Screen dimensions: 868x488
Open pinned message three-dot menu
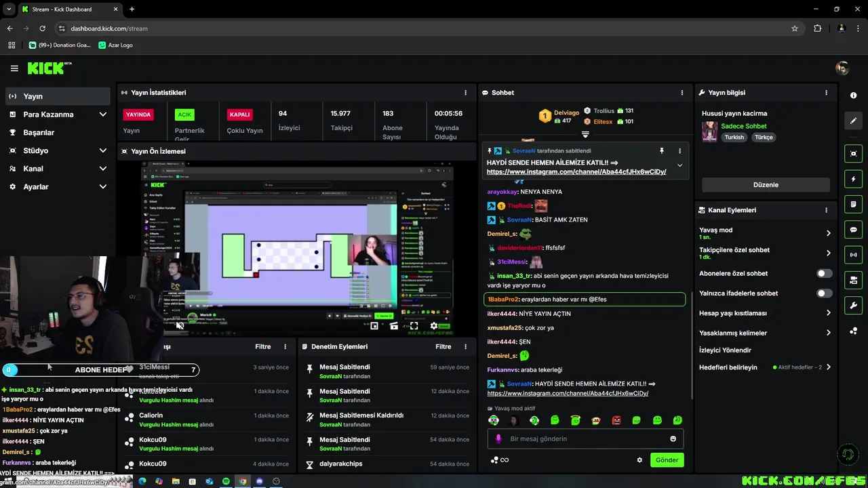tap(679, 151)
